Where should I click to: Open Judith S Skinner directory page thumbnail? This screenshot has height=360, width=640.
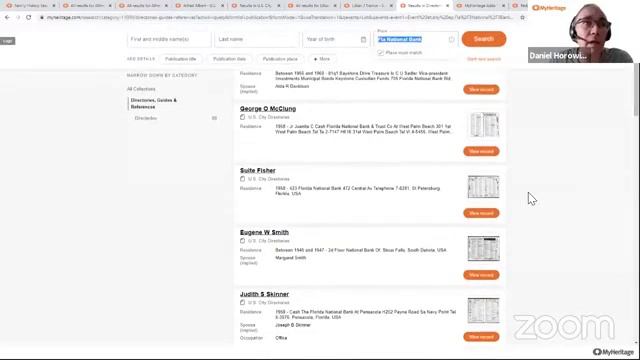click(484, 311)
